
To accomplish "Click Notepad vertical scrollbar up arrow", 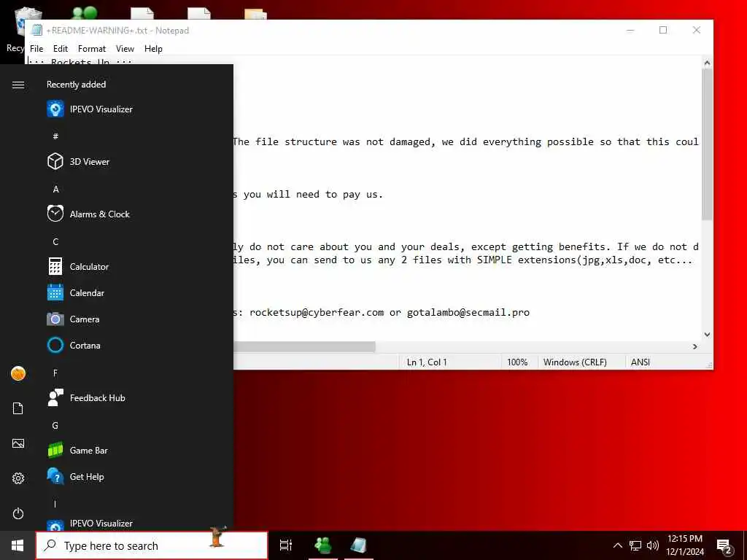I will pyautogui.click(x=707, y=63).
